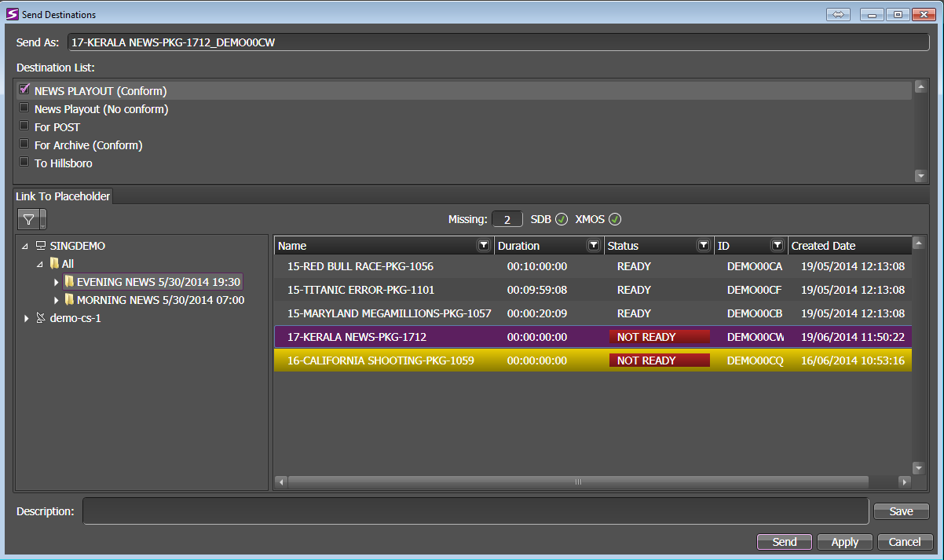Expand the EVENING NEWS 5/30/2014 folder
Screen dimensions: 944x560
click(x=55, y=281)
